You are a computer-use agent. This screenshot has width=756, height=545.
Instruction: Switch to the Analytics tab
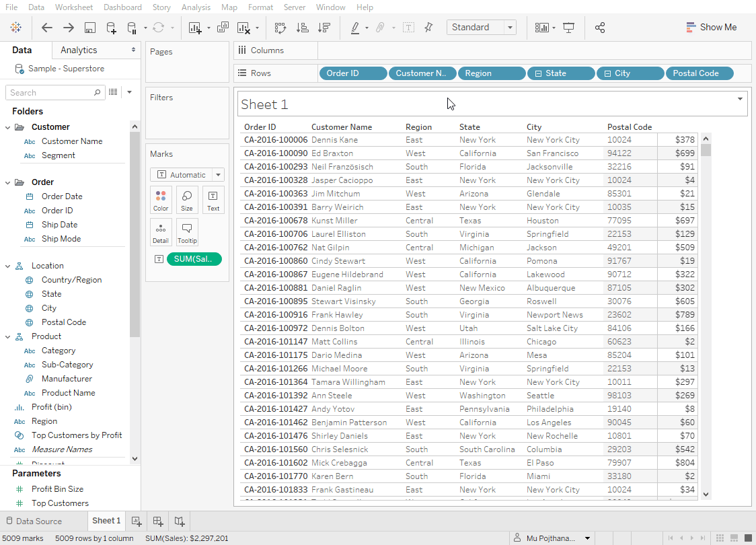click(79, 50)
